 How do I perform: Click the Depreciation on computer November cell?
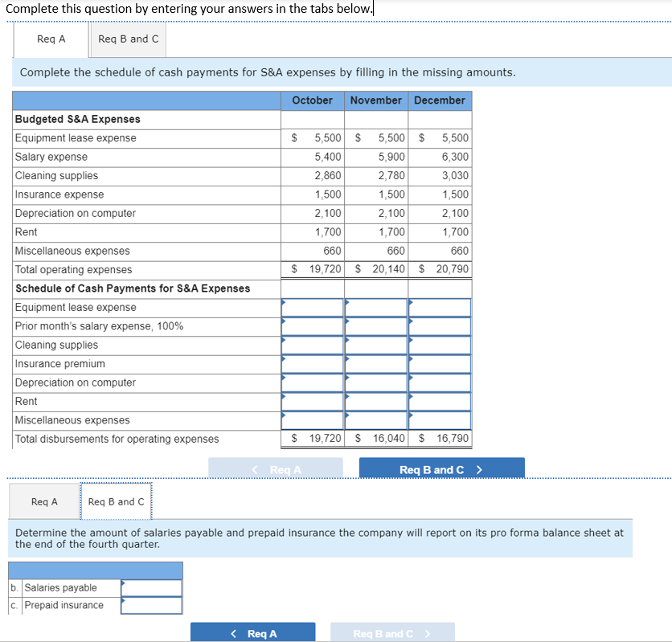click(375, 382)
